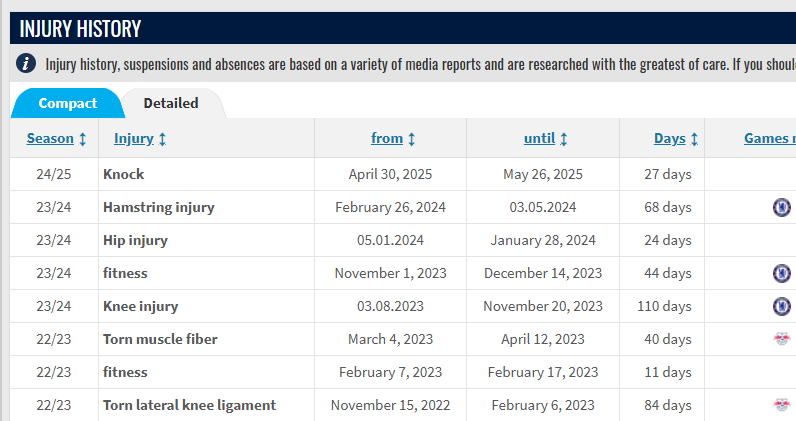The height and width of the screenshot is (421, 796).
Task: Click RB Leipzig crest in Torn muscle fiber row
Action: 782,339
